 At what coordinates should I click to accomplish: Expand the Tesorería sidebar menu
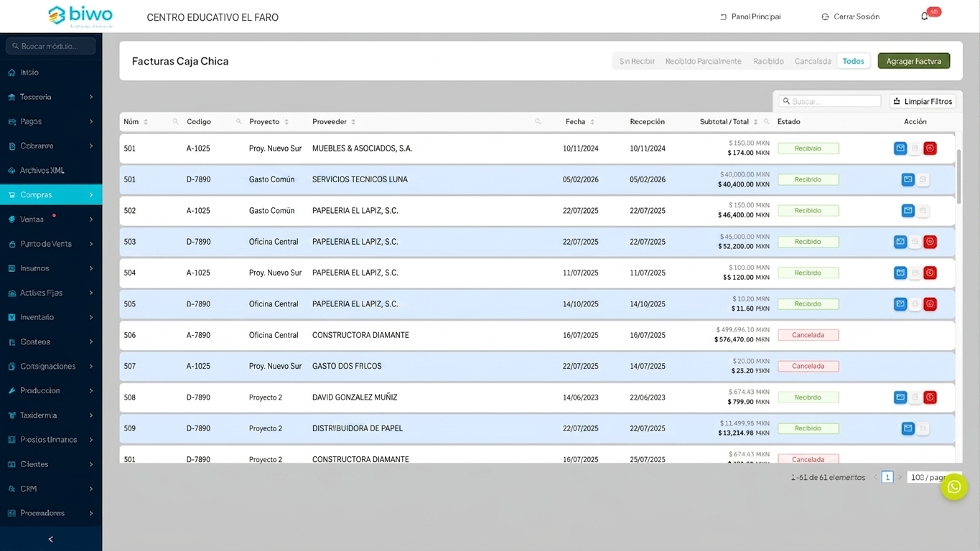click(51, 97)
